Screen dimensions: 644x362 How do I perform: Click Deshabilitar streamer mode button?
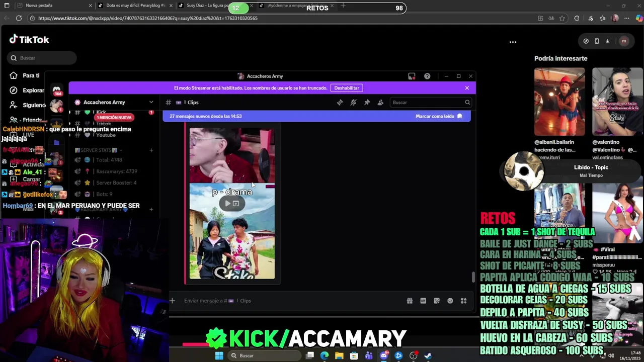coord(347,88)
